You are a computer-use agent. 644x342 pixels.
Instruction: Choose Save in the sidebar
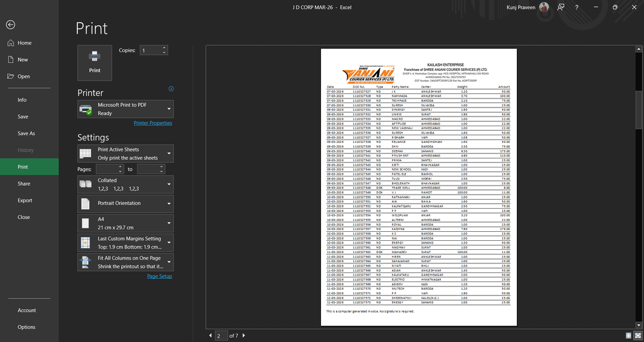coord(29,117)
